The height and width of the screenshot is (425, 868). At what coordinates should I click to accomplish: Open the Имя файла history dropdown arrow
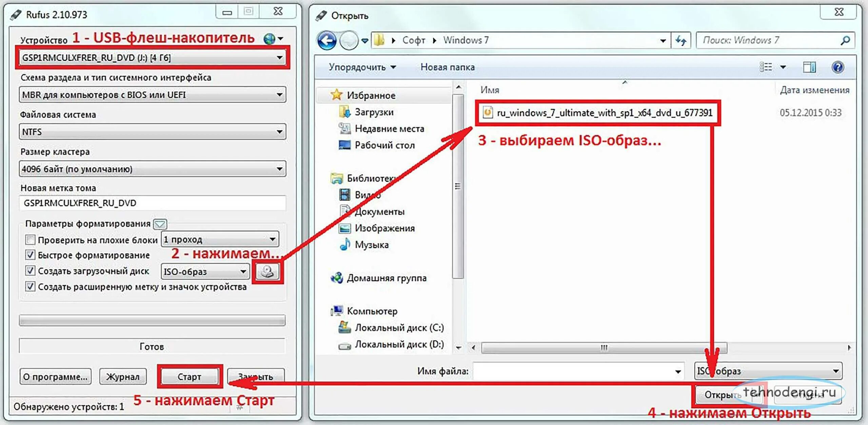(x=678, y=371)
